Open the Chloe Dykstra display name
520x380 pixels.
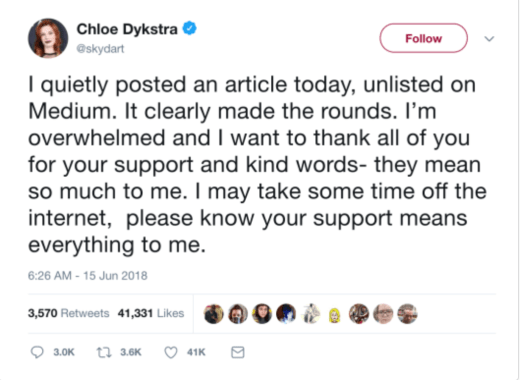[127, 29]
